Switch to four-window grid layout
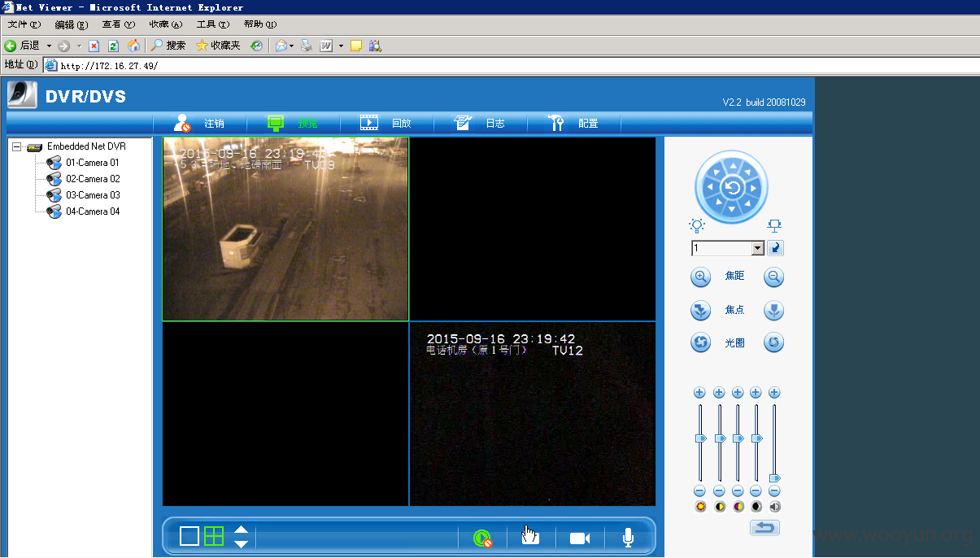 coord(214,536)
